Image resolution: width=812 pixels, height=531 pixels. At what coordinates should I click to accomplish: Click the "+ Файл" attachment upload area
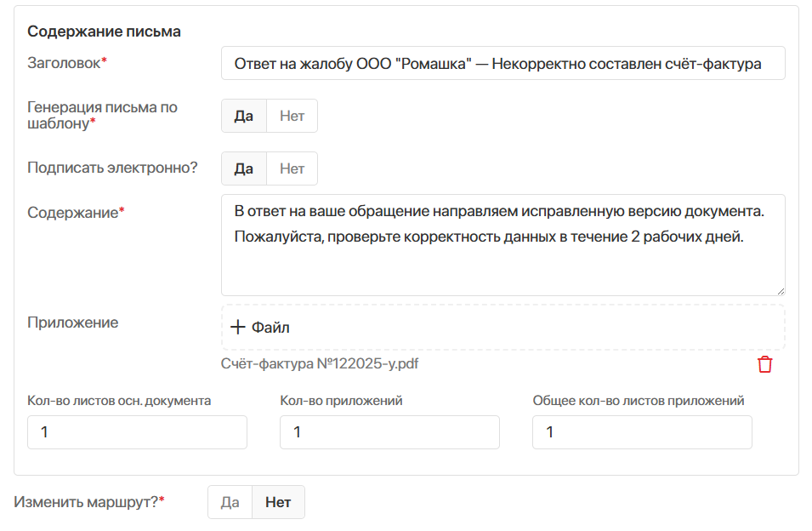coord(502,327)
